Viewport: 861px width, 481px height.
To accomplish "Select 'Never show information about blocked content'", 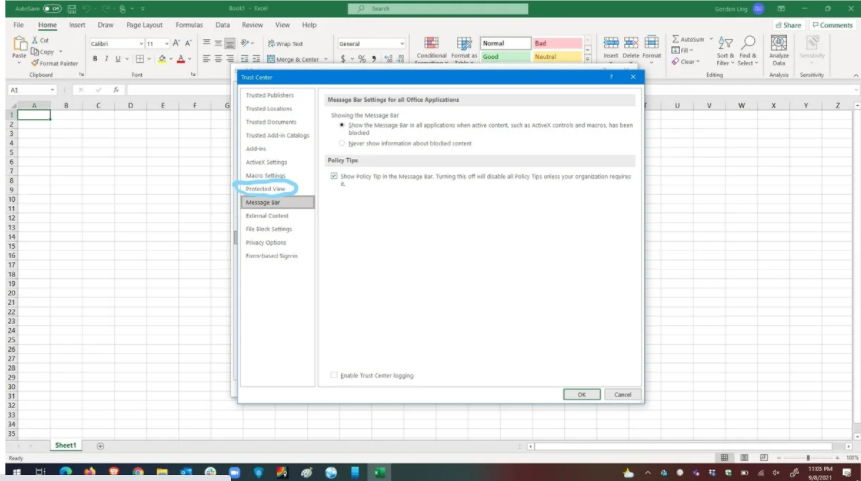I will pos(343,143).
